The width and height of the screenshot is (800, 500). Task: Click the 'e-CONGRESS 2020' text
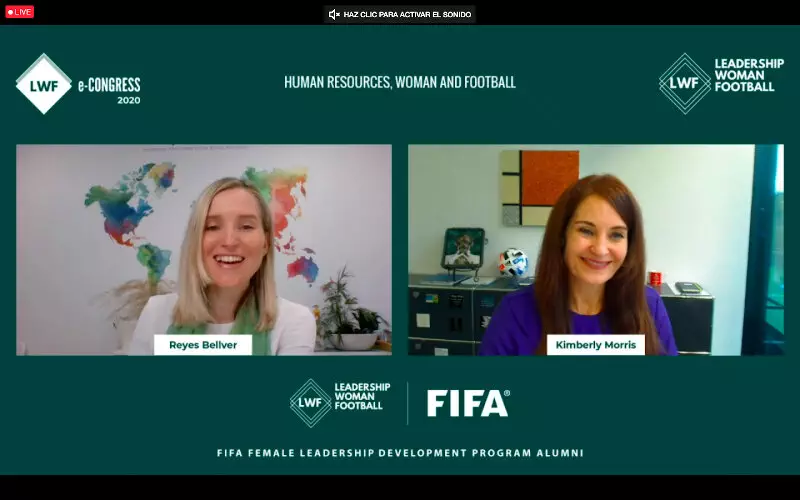coord(109,91)
